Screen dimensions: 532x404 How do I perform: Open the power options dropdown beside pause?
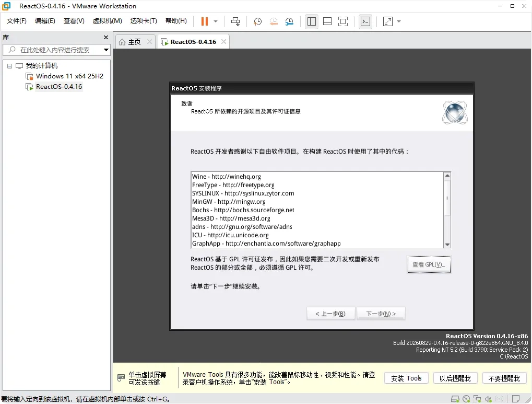point(216,21)
